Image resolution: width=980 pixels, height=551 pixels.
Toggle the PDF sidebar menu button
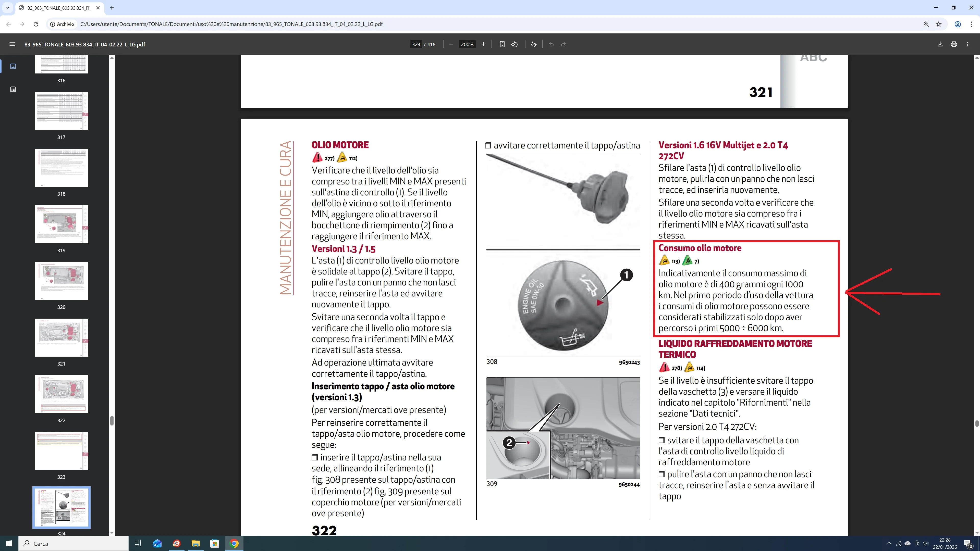[x=12, y=44]
